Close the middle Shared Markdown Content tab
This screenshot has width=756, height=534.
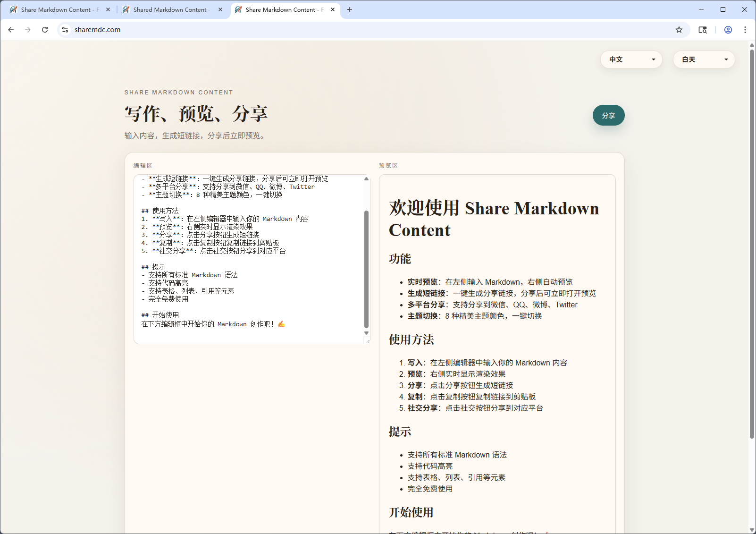(x=220, y=9)
